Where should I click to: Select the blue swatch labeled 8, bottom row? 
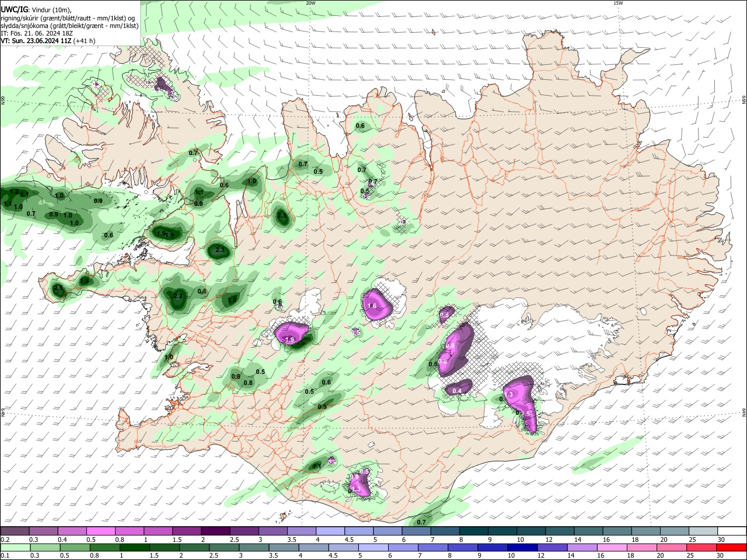click(x=462, y=547)
